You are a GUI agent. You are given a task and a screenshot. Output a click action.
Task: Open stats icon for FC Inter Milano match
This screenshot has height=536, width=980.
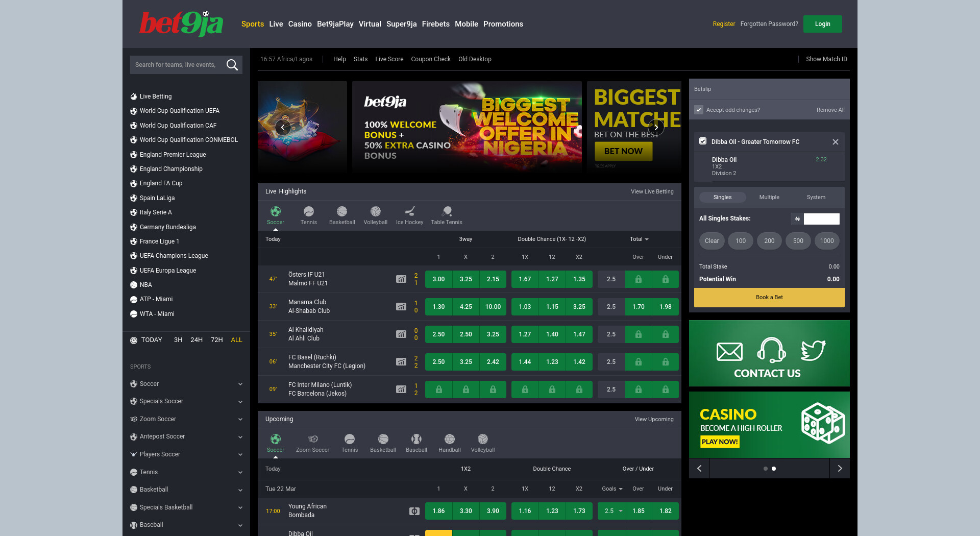point(401,389)
